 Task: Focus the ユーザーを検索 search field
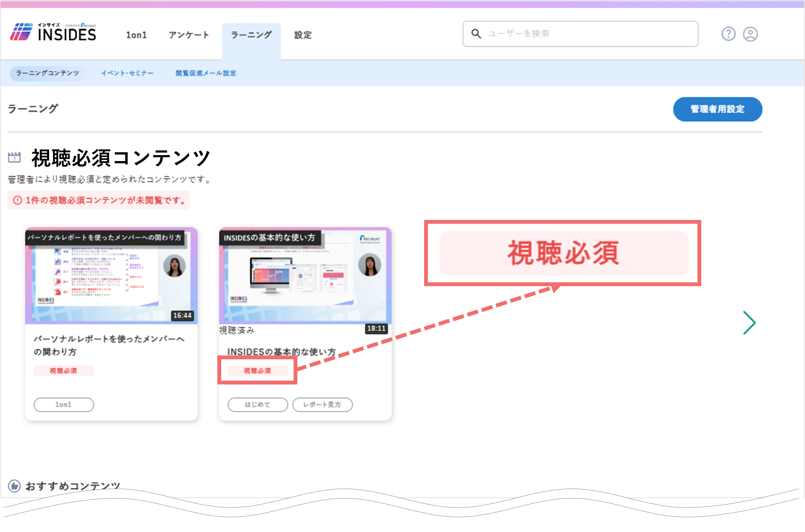(580, 34)
